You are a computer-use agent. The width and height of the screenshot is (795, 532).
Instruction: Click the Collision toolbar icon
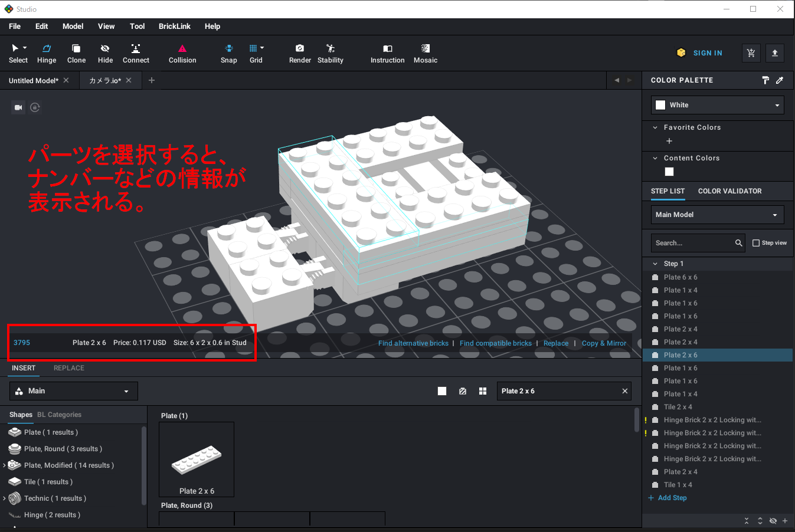tap(182, 53)
